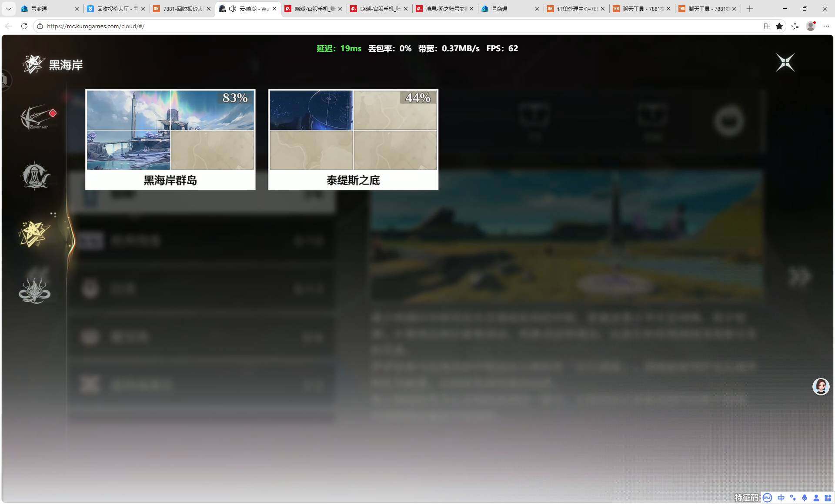Select the first sidebar region icon with red dot
The height and width of the screenshot is (504, 835).
coord(37,117)
